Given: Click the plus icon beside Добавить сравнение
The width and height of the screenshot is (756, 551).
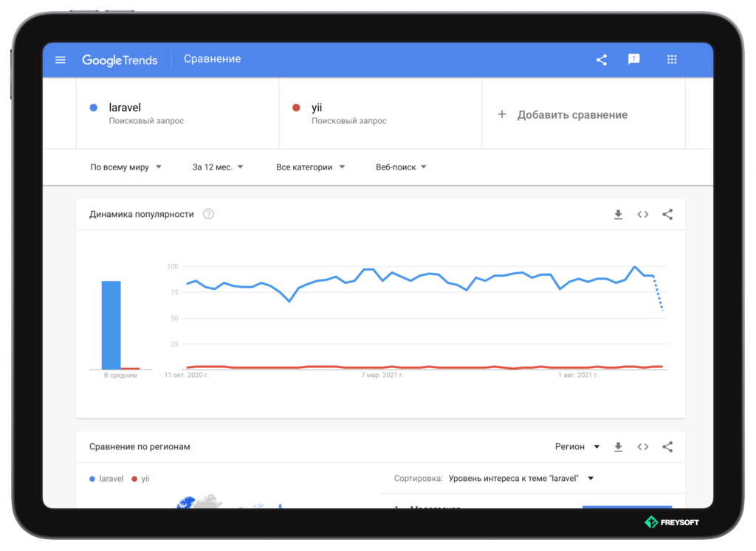Looking at the screenshot, I should [502, 114].
